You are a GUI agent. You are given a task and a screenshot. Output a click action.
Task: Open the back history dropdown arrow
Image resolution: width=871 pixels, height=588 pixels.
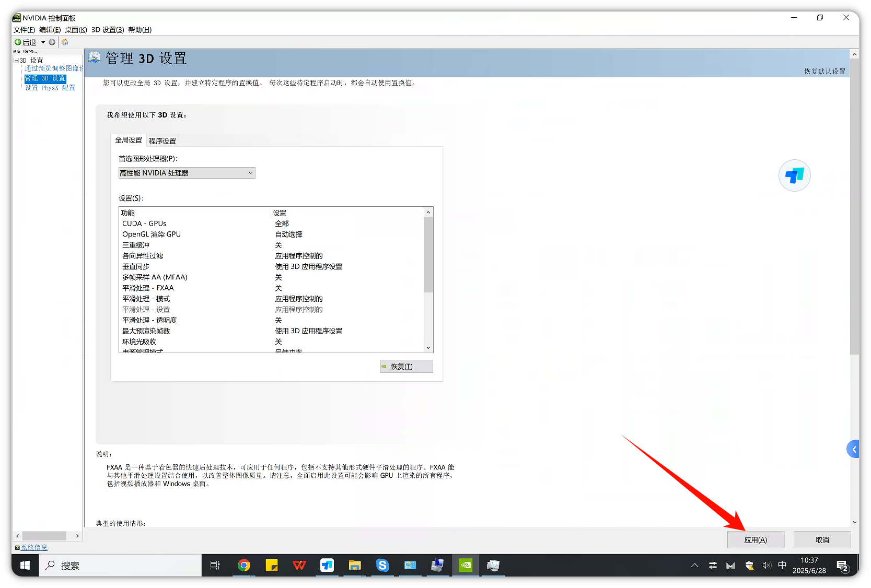(x=43, y=42)
